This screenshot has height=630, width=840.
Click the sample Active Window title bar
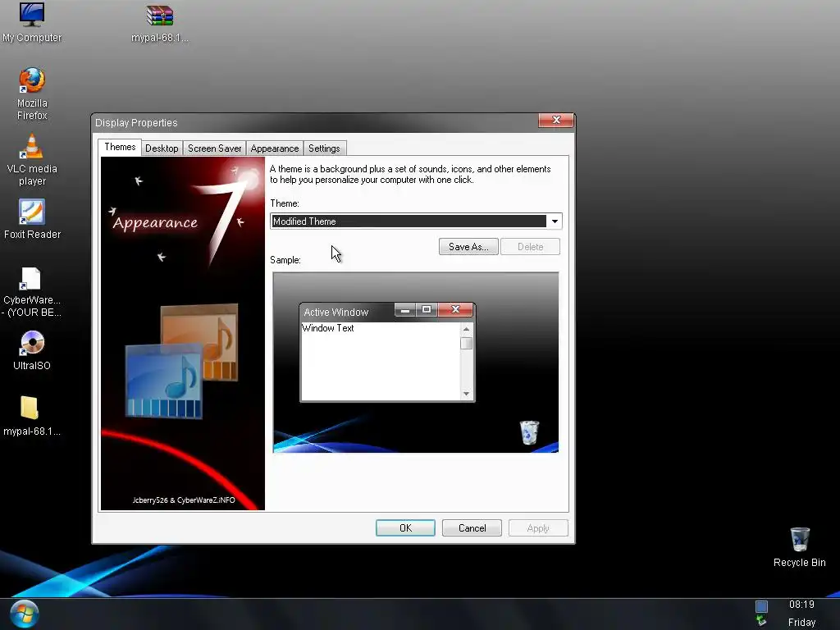[x=347, y=312]
